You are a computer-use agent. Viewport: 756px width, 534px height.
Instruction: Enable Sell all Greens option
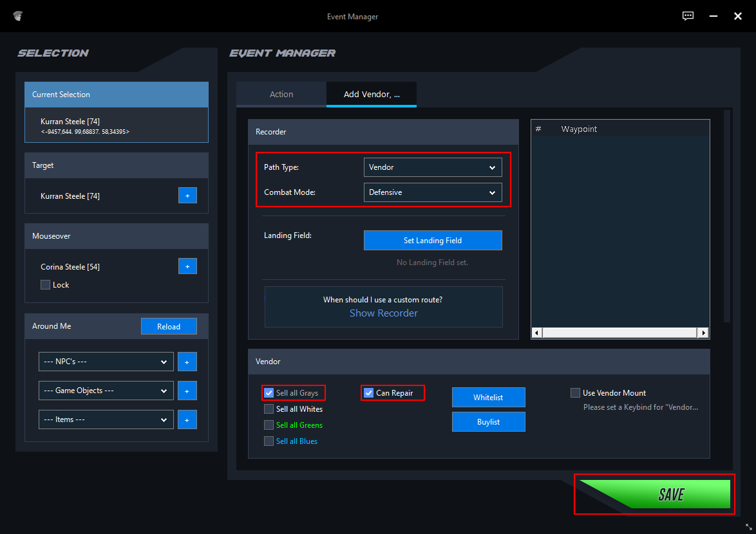pyautogui.click(x=269, y=425)
